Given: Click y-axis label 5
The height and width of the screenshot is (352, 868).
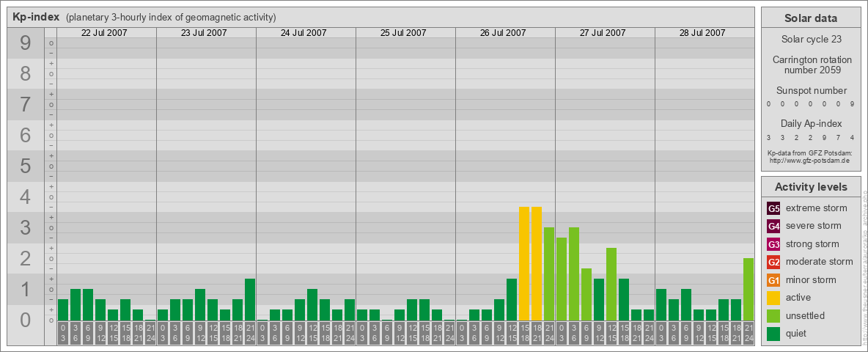Looking at the screenshot, I should (x=25, y=166).
